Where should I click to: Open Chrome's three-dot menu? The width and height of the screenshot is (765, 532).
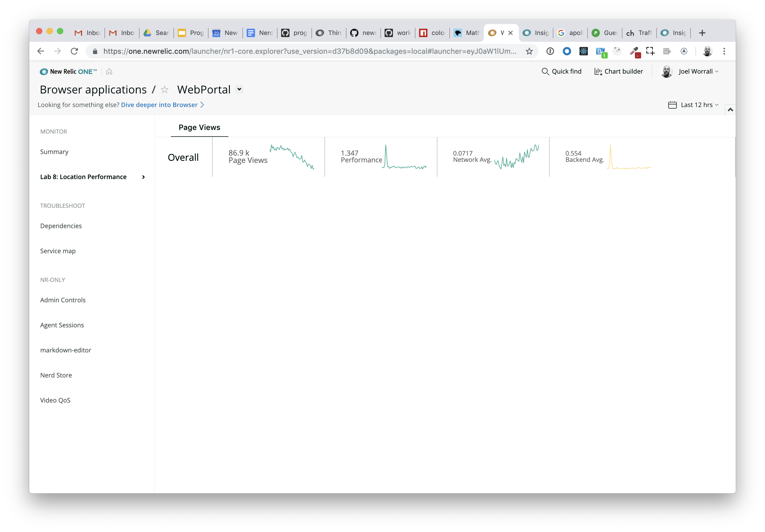pyautogui.click(x=724, y=51)
